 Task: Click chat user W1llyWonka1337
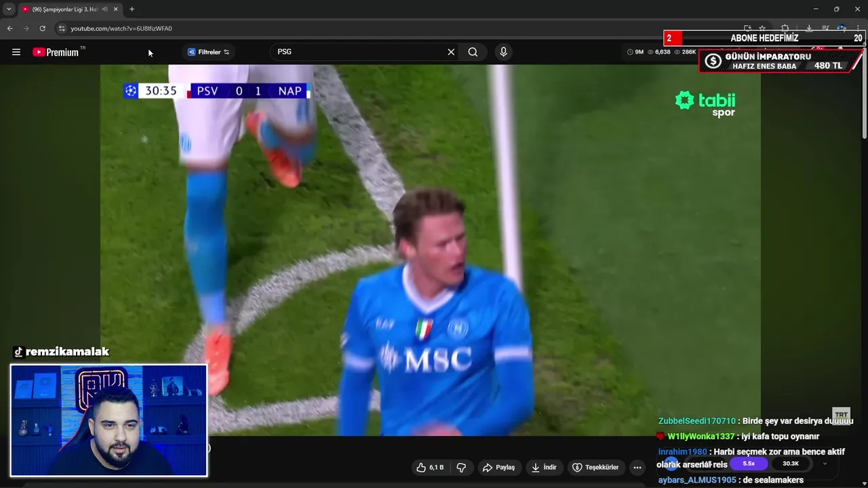click(701, 436)
